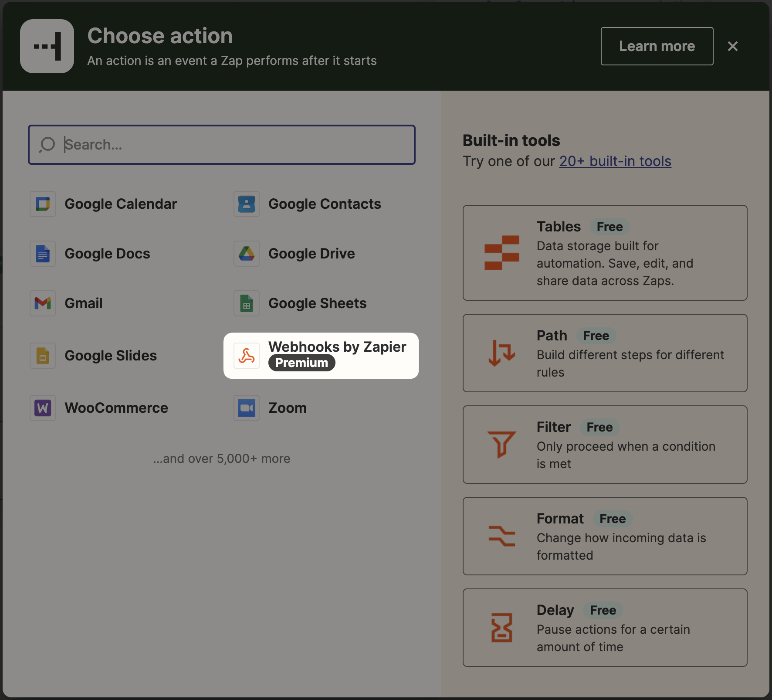Choose the Google Docs icon
The width and height of the screenshot is (772, 700).
click(43, 254)
